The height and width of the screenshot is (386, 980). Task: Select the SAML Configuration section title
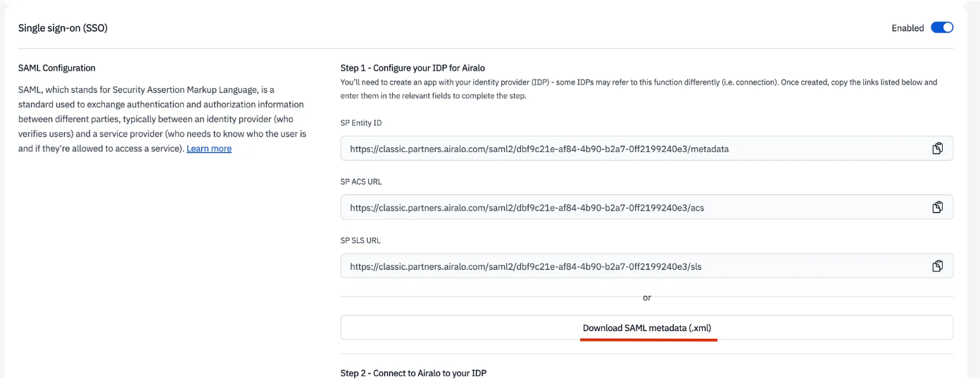click(57, 68)
